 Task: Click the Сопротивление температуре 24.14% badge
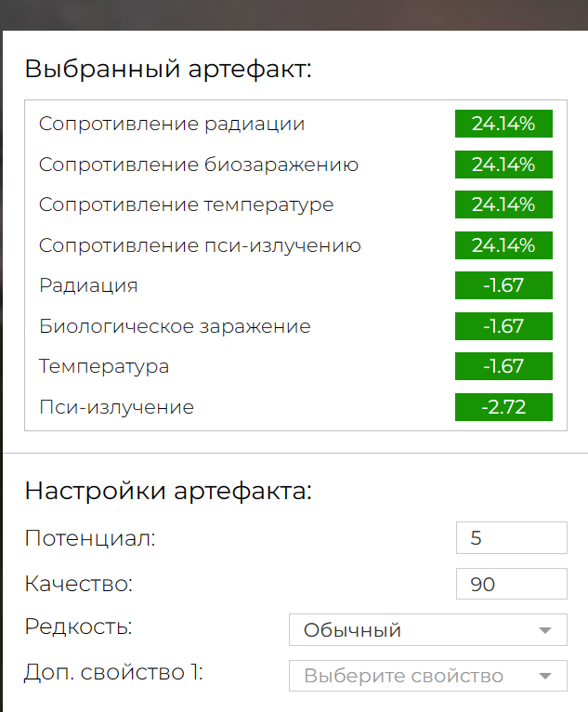coord(503,204)
